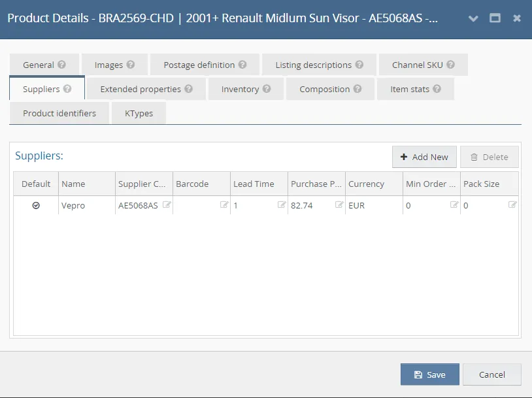Open the Channel SKU tab
The width and height of the screenshot is (532, 398).
[424, 65]
